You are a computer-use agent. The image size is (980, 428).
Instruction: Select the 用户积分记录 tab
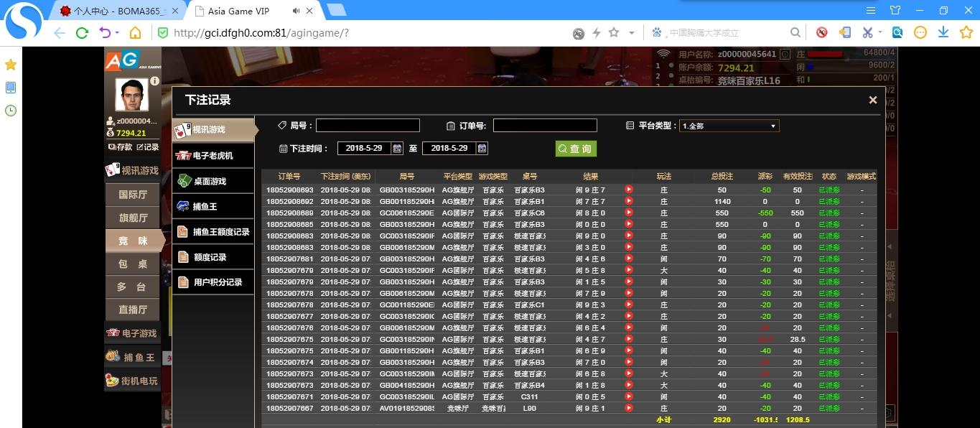click(x=213, y=282)
